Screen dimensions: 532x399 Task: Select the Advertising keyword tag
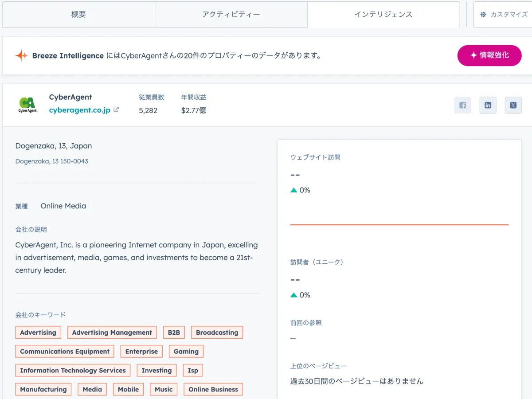(38, 332)
